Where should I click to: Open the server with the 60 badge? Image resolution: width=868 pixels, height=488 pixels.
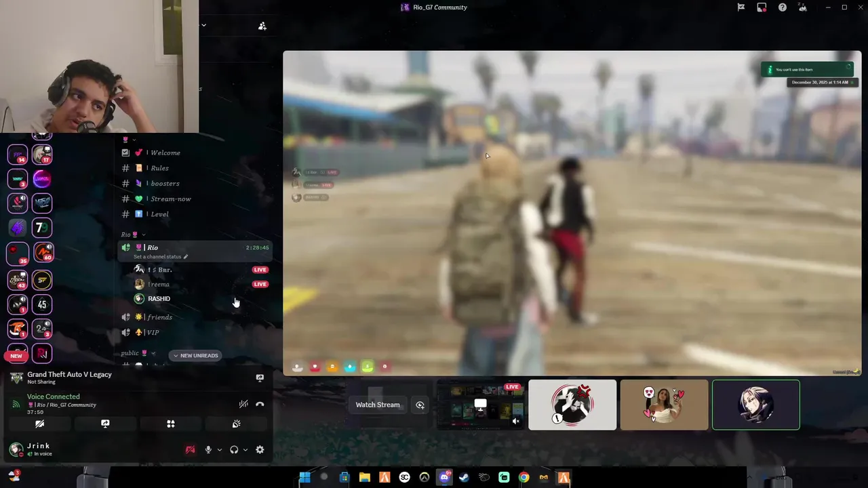[x=42, y=253]
